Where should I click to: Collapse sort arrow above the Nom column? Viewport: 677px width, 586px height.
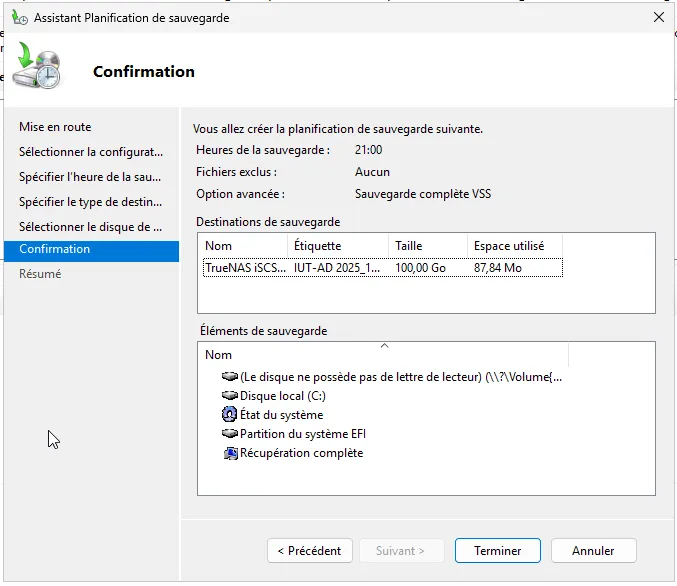pos(385,346)
